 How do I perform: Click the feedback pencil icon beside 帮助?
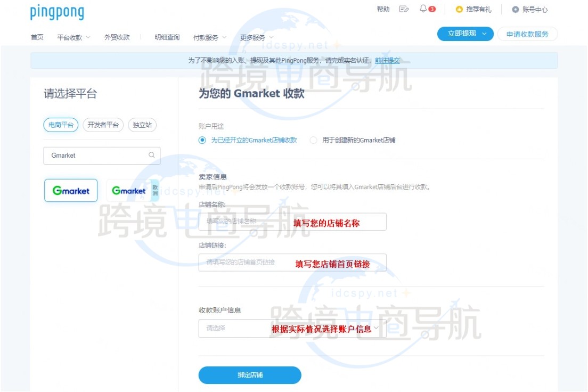pos(403,9)
